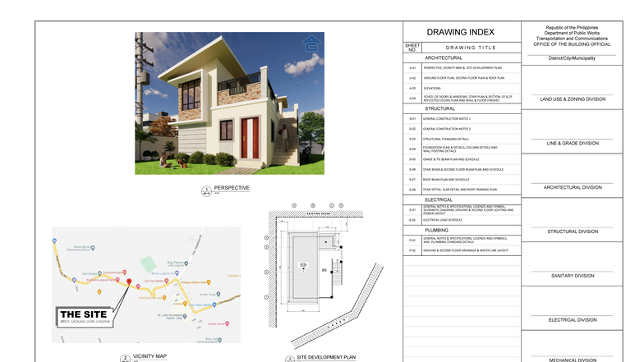
Task: Click 'Electrical Load Schedule' row
Action: pyautogui.click(x=462, y=220)
